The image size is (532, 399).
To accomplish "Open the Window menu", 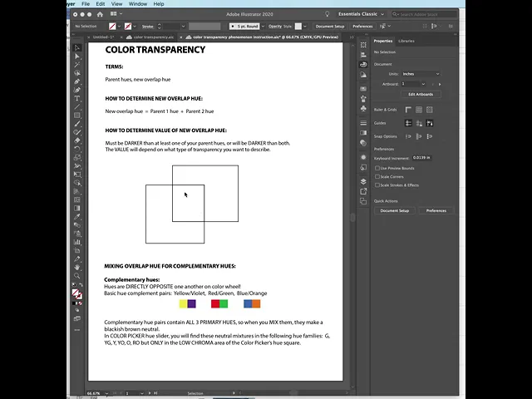I will click(138, 4).
